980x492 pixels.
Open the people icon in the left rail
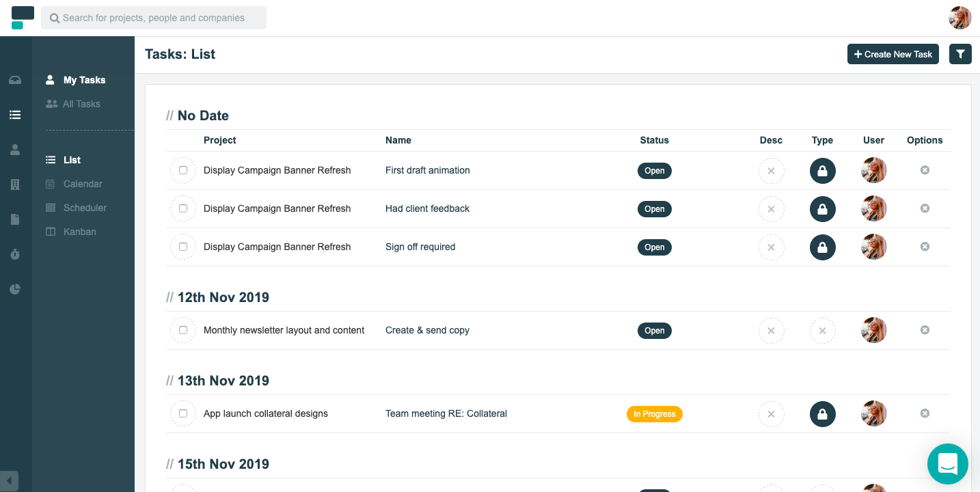coord(15,150)
